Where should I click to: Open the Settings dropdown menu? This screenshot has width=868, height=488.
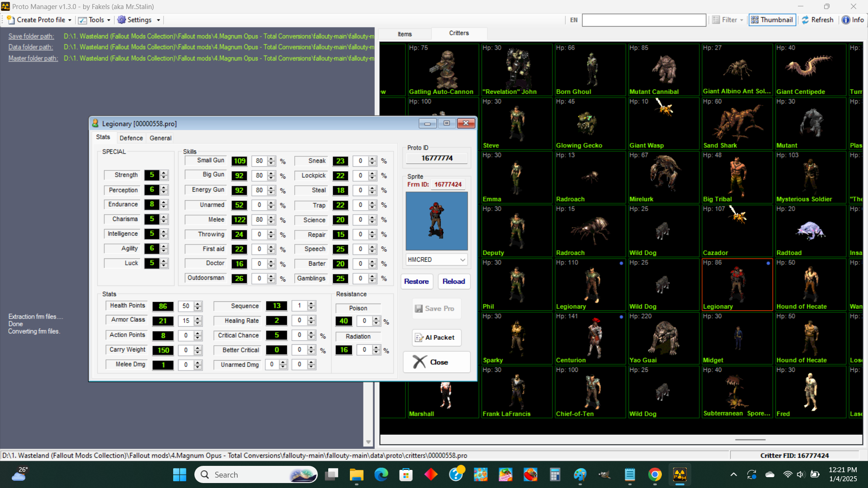point(139,20)
